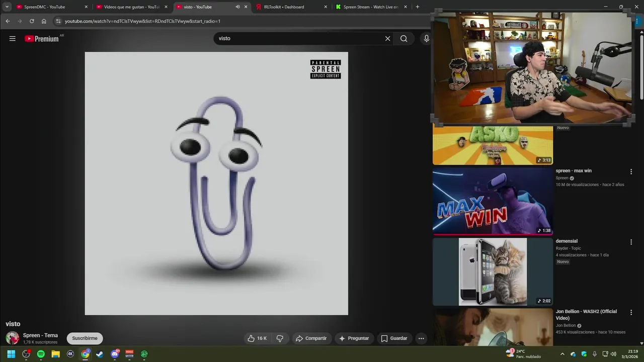The image size is (644, 362).
Task: Open the volume speaker tray icon
Action: point(613,354)
